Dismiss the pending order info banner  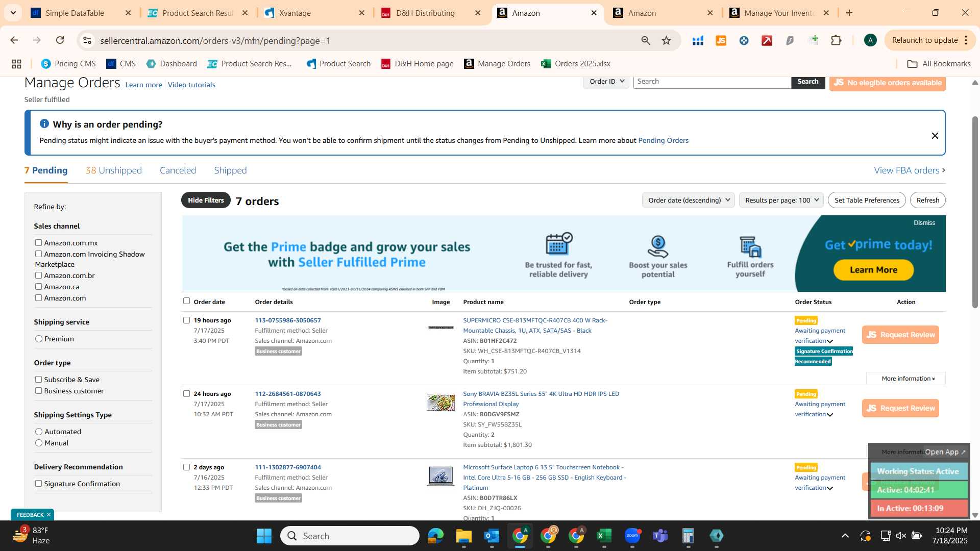935,136
